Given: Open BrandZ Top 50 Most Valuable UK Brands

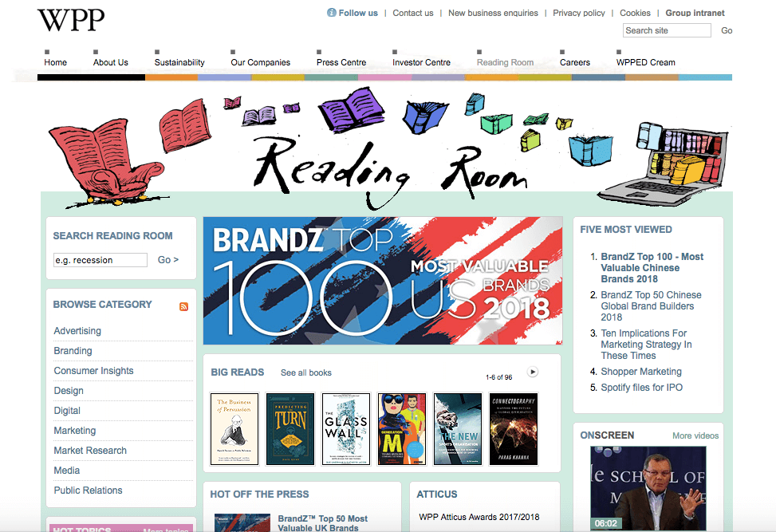Looking at the screenshot, I should pyautogui.click(x=323, y=523).
